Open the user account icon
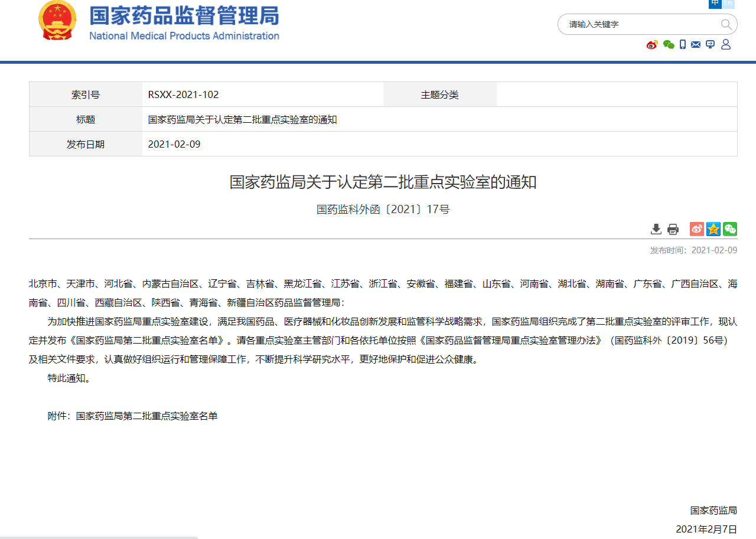This screenshot has width=756, height=539. 726,45
